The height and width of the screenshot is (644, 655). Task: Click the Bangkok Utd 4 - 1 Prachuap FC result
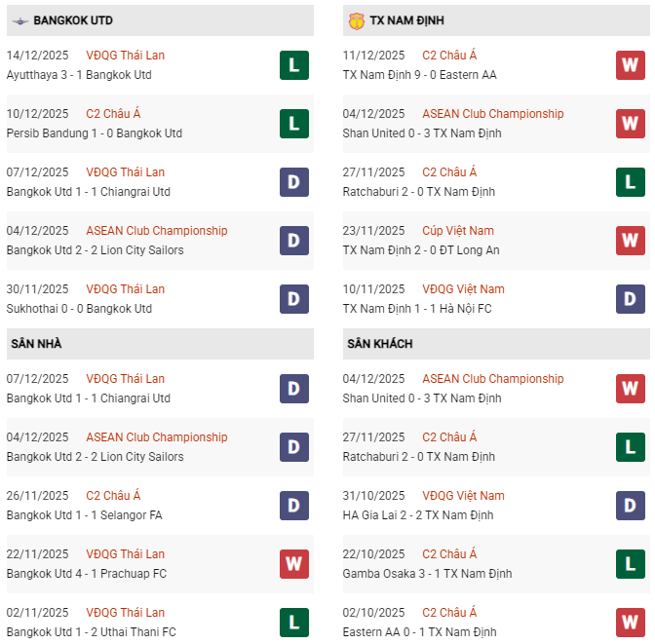pyautogui.click(x=87, y=574)
